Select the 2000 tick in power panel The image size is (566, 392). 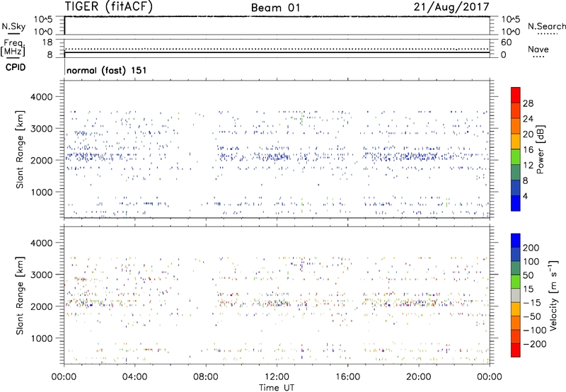point(42,160)
